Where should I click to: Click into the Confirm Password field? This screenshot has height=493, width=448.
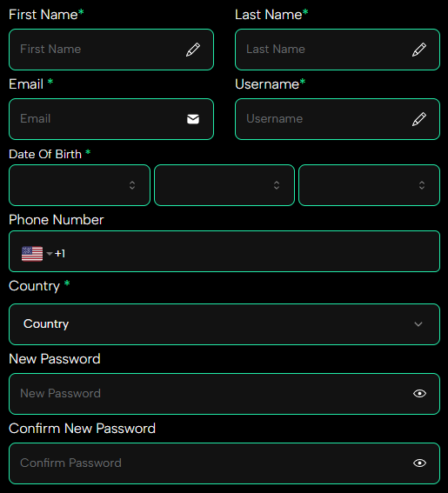[224, 463]
